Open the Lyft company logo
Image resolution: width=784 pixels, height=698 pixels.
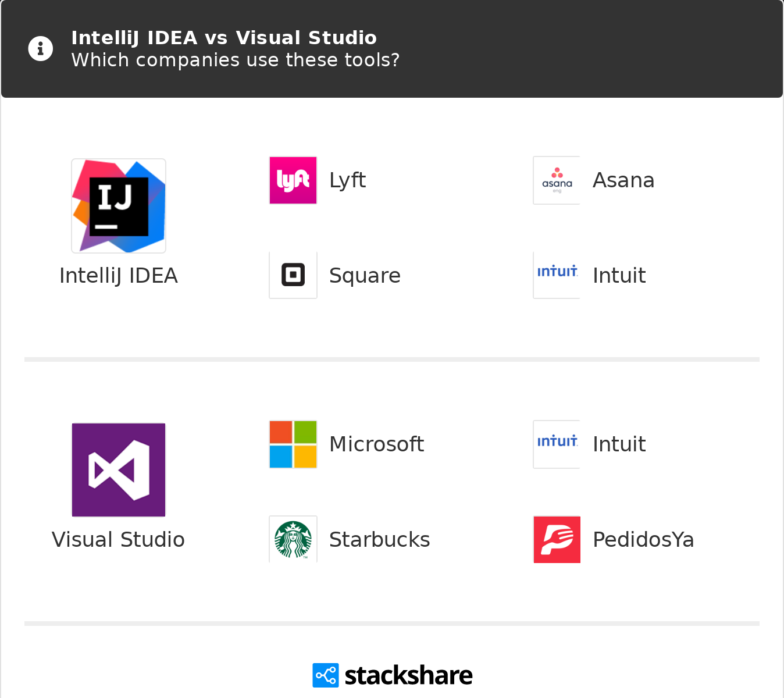[x=293, y=180]
